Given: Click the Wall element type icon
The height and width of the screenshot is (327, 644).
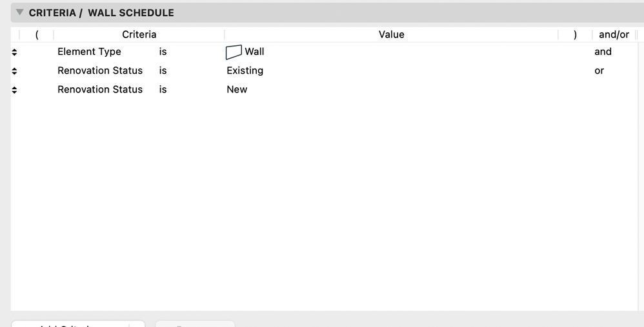Looking at the screenshot, I should pos(234,52).
